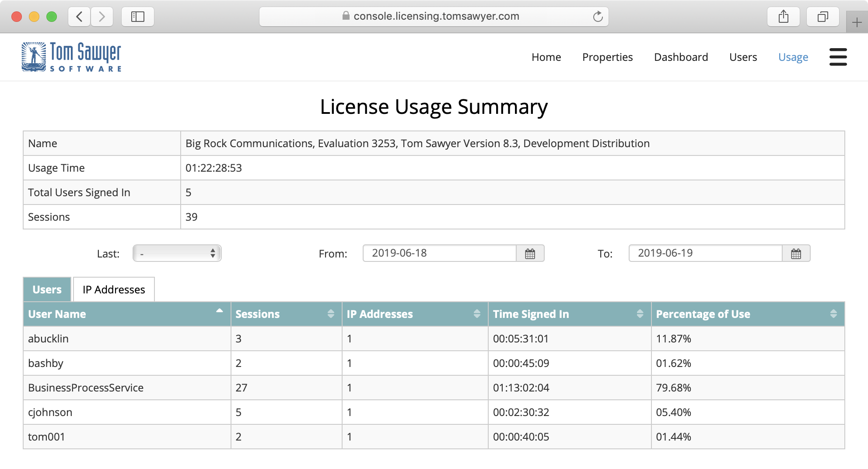868x469 pixels.
Task: Select the BusinessProcessService user name
Action: [86, 388]
